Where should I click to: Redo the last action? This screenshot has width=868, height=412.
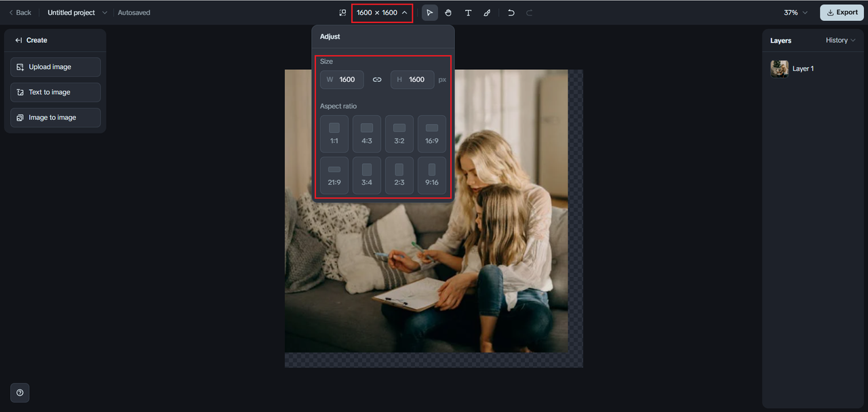(x=530, y=13)
